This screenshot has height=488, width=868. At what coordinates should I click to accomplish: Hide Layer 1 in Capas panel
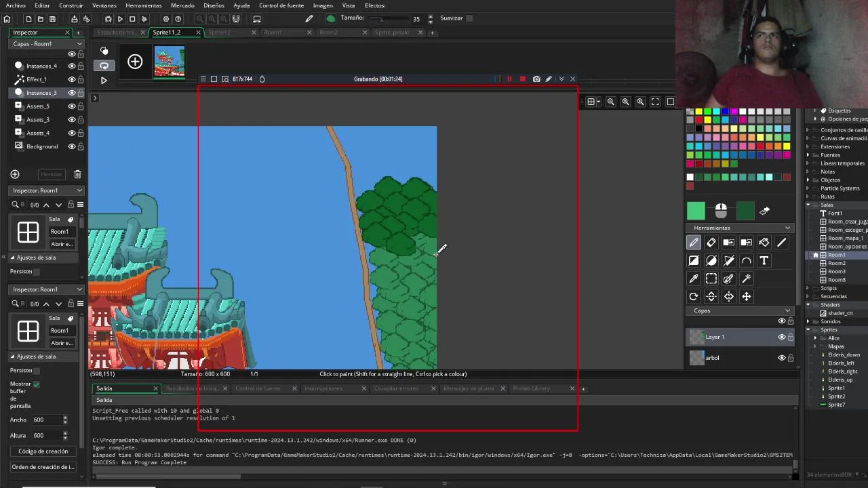point(781,337)
